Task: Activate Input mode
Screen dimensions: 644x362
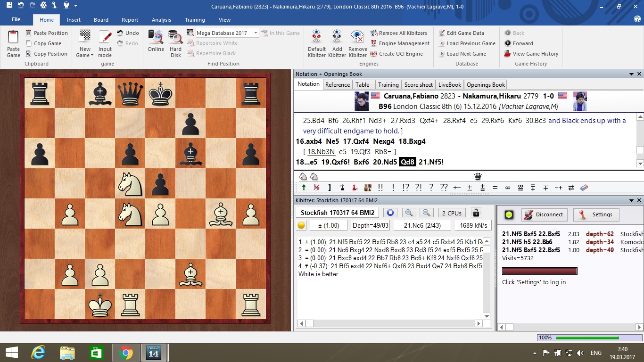Action: coord(105,37)
